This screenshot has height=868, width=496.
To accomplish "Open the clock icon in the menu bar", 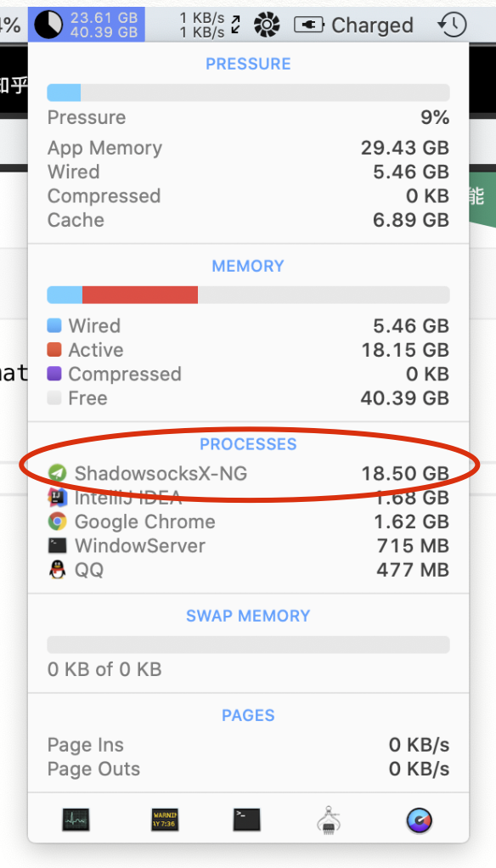I will pos(452,25).
